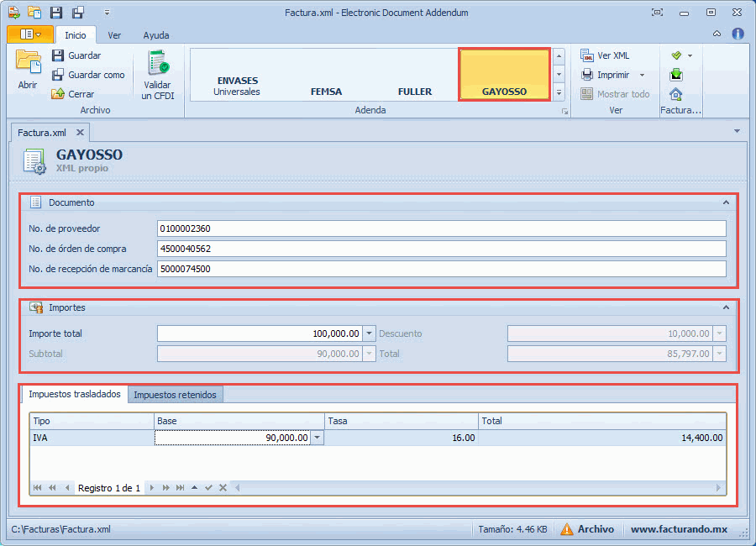Click the Archivo warning icon in status bar

pyautogui.click(x=567, y=529)
